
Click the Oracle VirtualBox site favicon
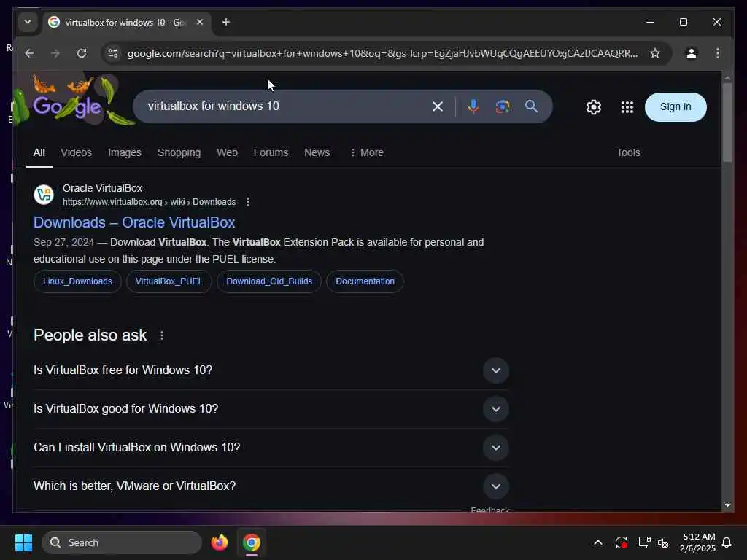(x=44, y=195)
